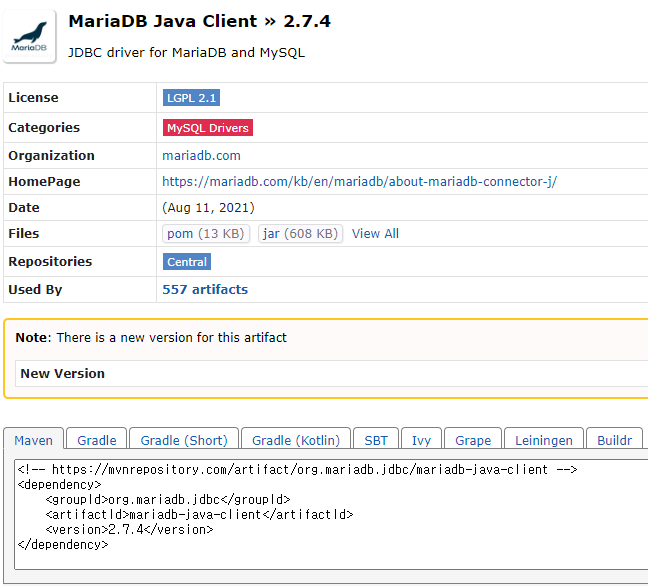The width and height of the screenshot is (648, 586).
Task: Click the date text (Aug 11, 2021)
Action: 208,207
